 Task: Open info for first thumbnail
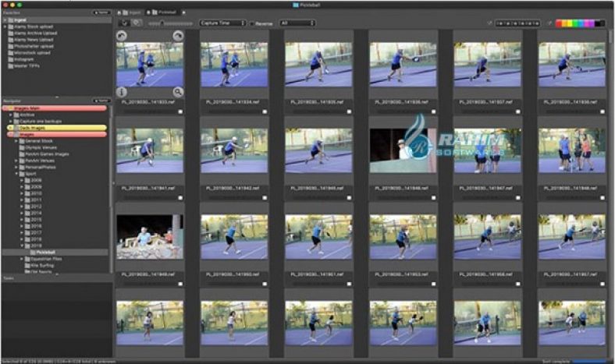[x=121, y=92]
